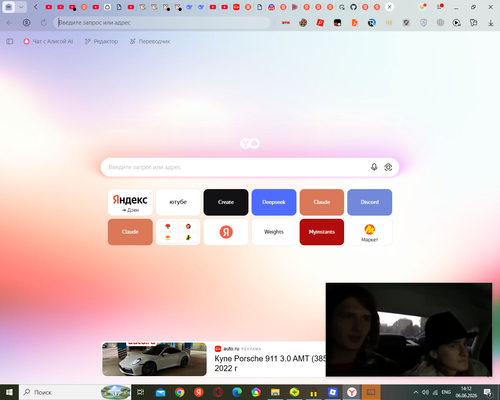This screenshot has height=400, width=500.
Task: Open Mail app on taskbar
Action: 160,392
